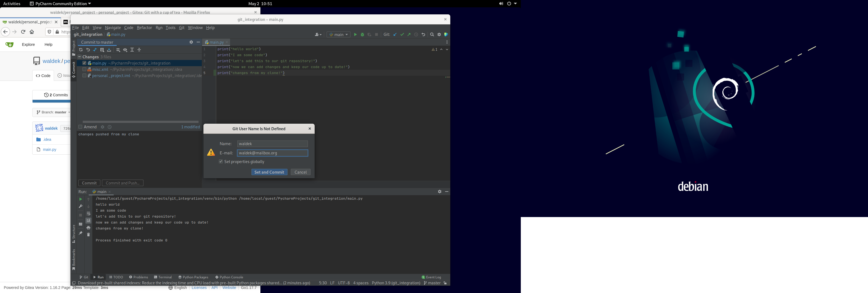Viewport: 868px width, 293px height.
Task: Click the Print icon in Run panel
Action: pyautogui.click(x=88, y=228)
